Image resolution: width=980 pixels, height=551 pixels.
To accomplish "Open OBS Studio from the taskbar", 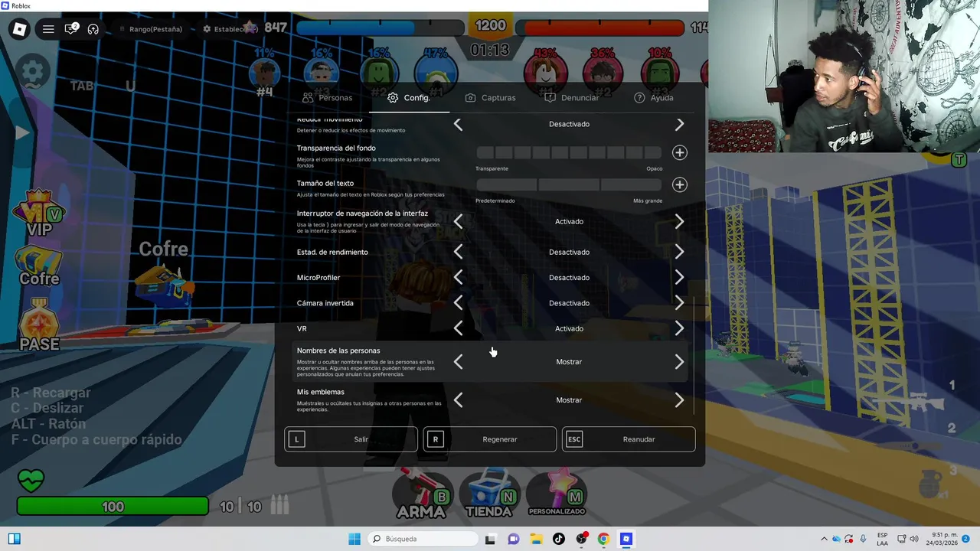I will [581, 539].
